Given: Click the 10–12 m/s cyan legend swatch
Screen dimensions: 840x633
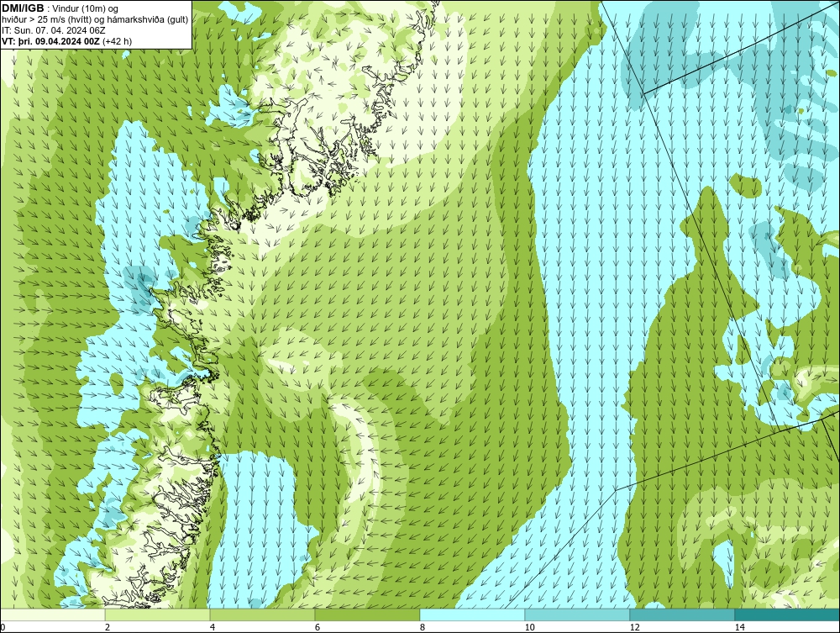Looking at the screenshot, I should [x=578, y=615].
